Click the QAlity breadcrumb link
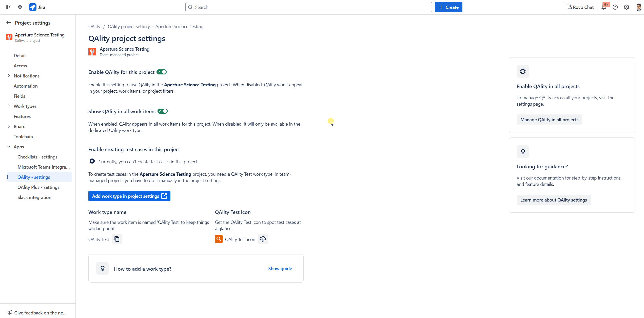 94,26
